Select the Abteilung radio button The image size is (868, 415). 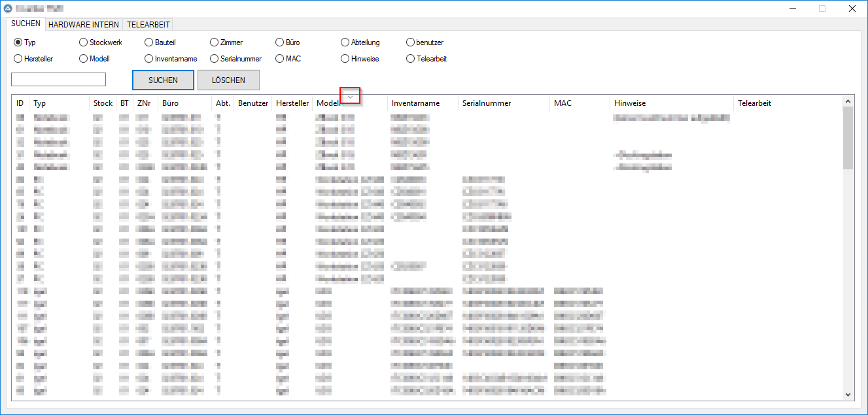[x=345, y=42]
